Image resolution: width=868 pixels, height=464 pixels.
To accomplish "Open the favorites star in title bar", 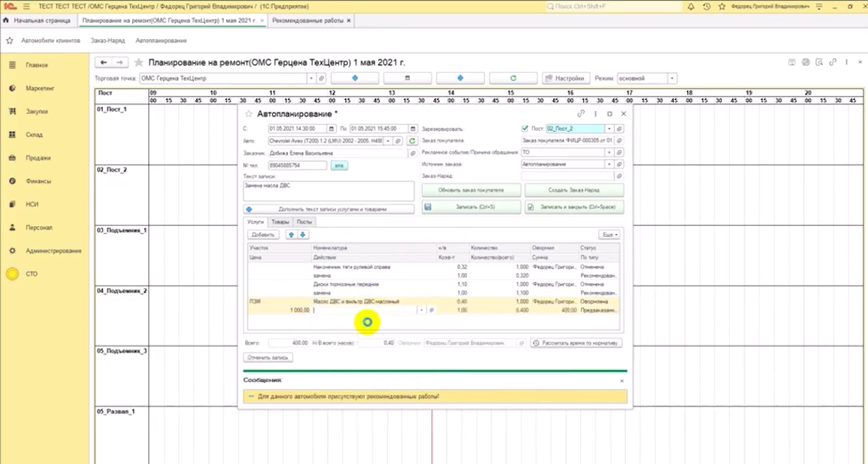I will pos(722,7).
